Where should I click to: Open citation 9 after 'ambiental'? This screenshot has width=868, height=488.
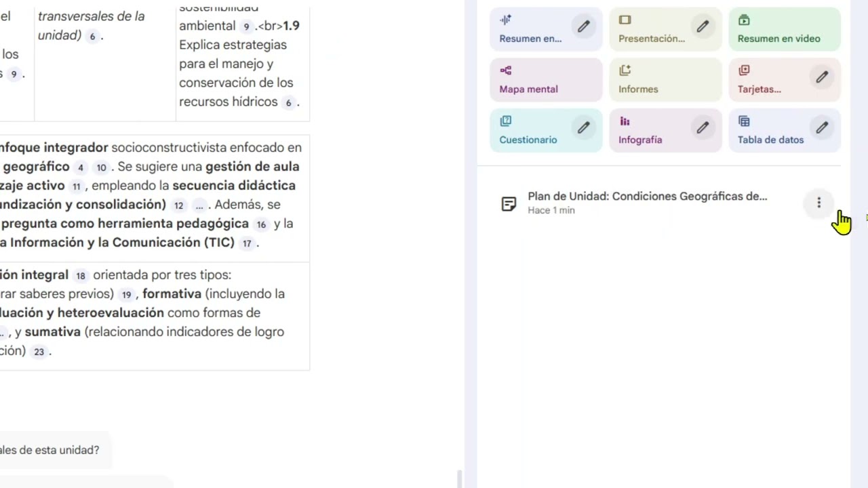pyautogui.click(x=246, y=26)
